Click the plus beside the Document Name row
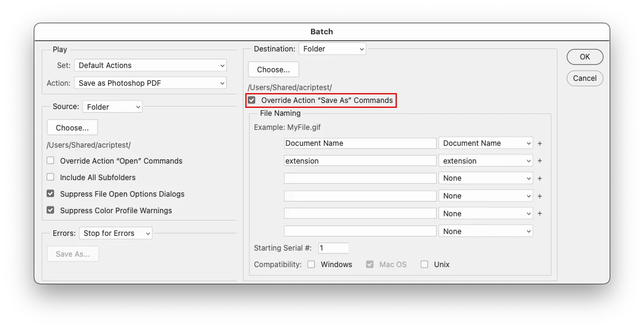 pos(540,143)
